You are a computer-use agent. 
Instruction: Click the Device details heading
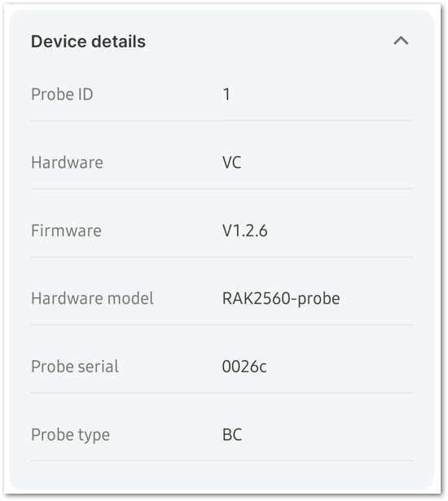(88, 42)
